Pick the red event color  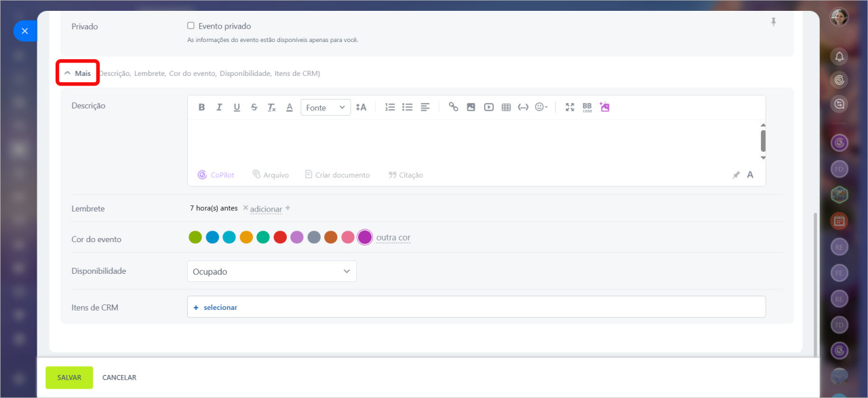point(280,237)
